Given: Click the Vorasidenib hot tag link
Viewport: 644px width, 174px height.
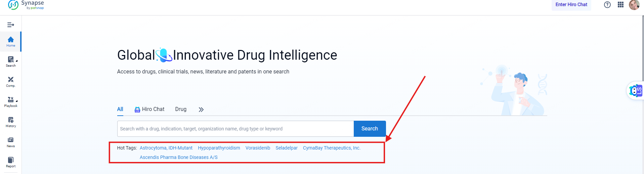Looking at the screenshot, I should tap(258, 148).
